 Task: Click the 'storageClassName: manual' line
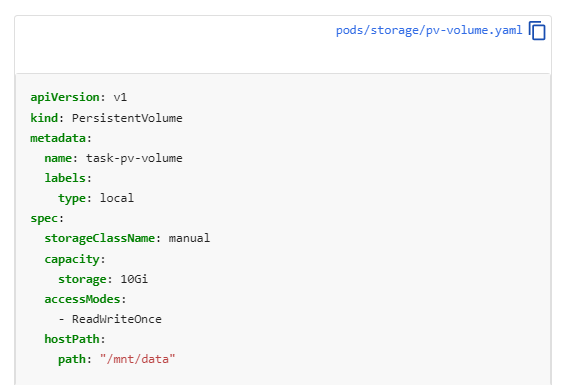pos(127,238)
